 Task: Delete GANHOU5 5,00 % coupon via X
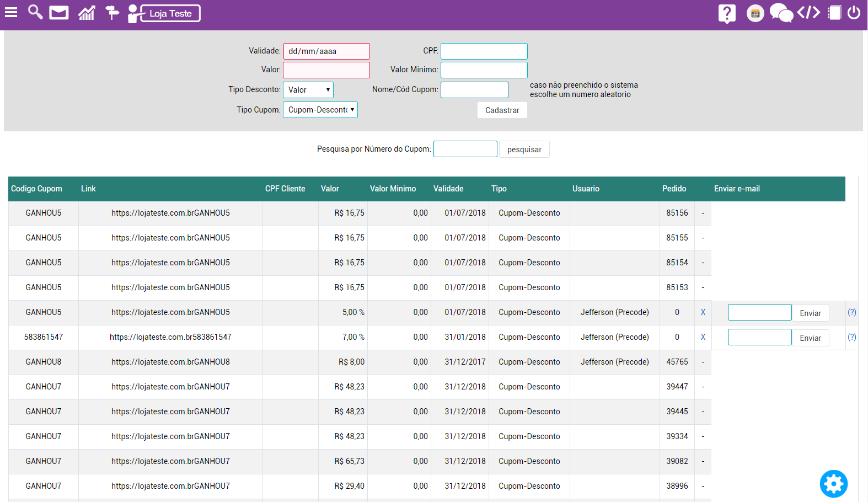703,312
